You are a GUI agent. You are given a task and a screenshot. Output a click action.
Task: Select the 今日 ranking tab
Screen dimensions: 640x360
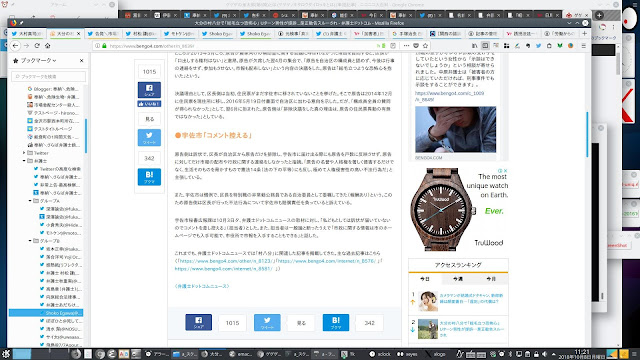[x=425, y=279]
